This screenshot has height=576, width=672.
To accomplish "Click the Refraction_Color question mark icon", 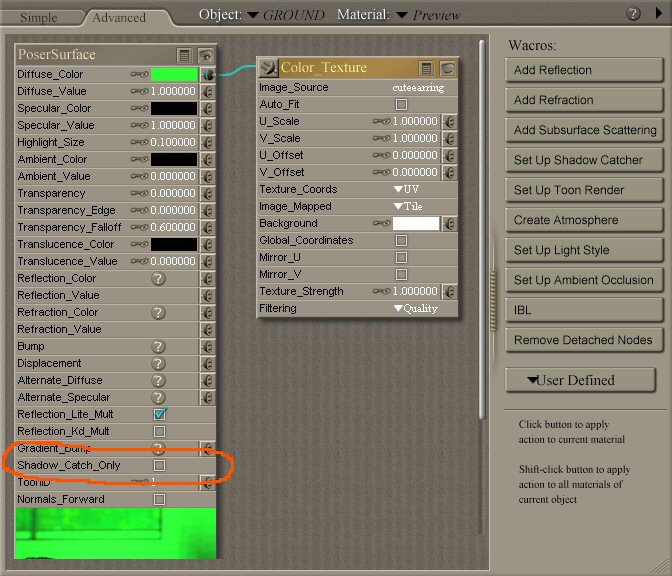I will pyautogui.click(x=158, y=312).
